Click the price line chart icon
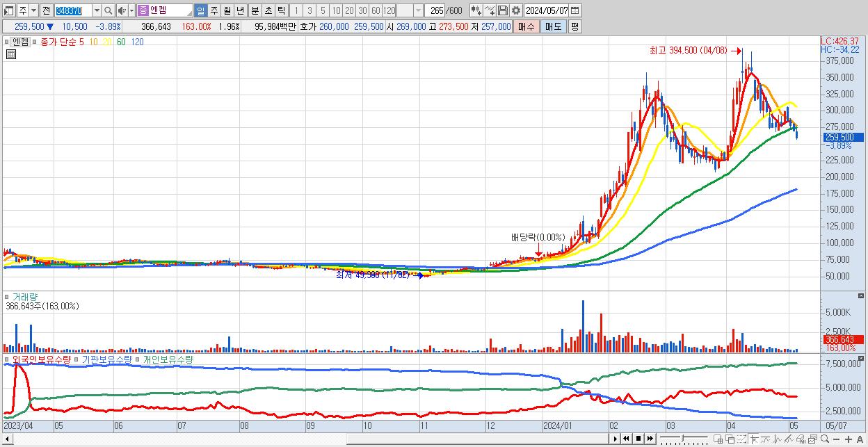The width and height of the screenshot is (868, 447). 778,439
